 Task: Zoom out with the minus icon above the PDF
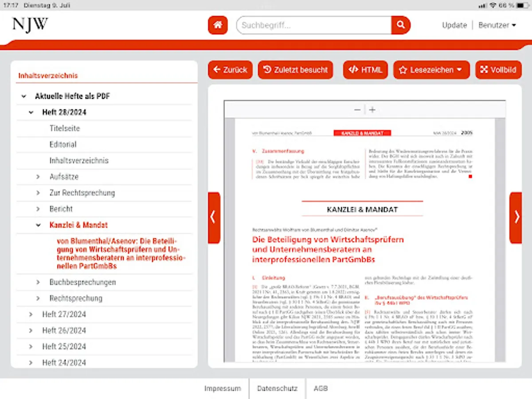[x=357, y=110]
